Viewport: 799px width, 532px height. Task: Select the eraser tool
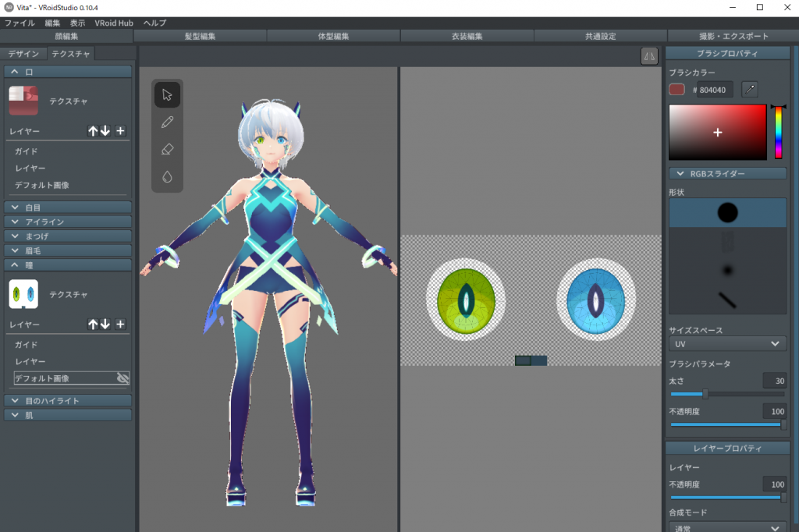[167, 150]
